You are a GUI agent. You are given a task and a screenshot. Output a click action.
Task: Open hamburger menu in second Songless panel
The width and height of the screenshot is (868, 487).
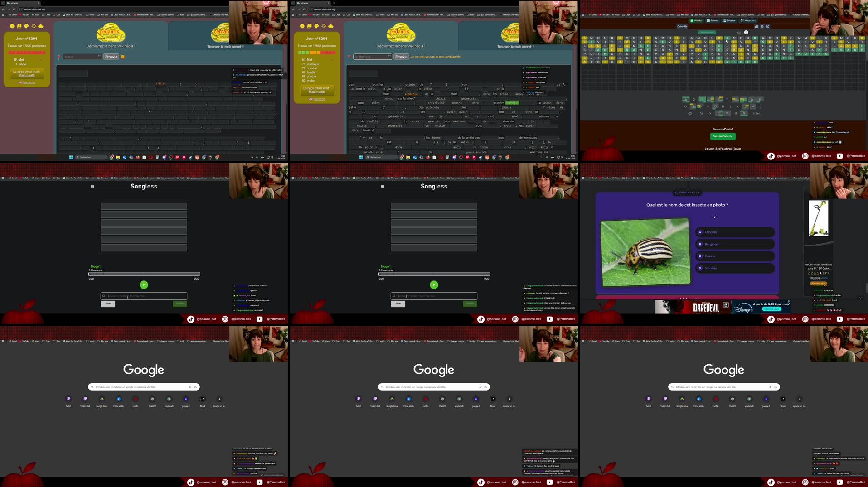click(382, 186)
